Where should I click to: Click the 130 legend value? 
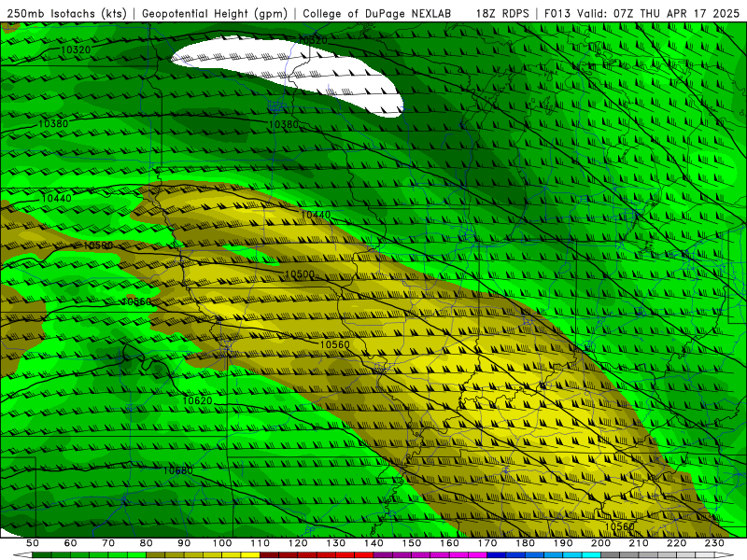(x=336, y=543)
